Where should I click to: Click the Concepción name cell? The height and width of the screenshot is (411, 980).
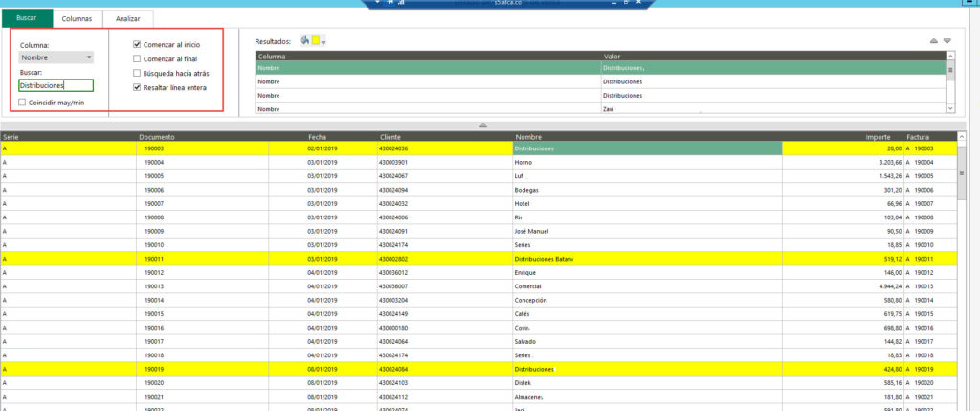647,300
